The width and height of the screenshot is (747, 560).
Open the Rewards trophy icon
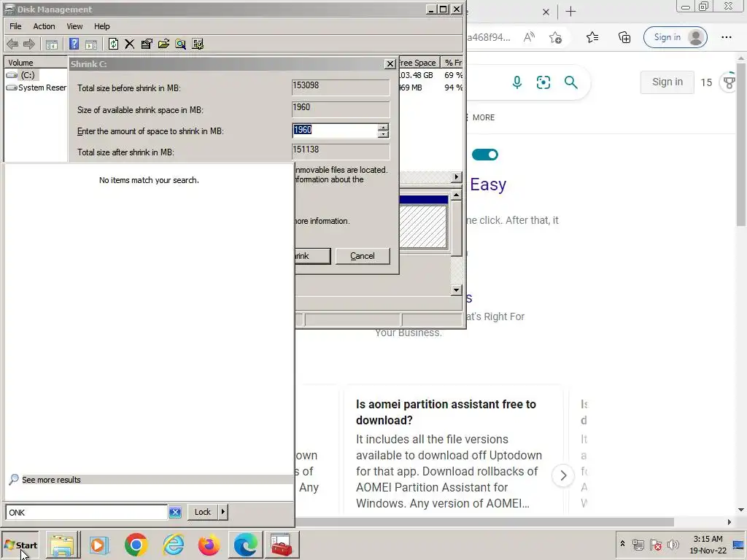click(x=729, y=82)
